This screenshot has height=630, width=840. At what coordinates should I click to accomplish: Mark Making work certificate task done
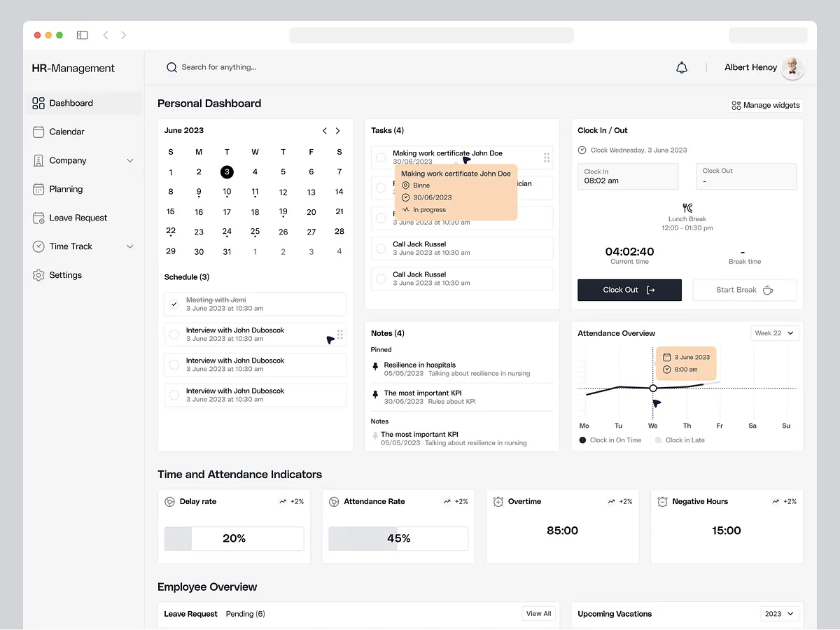381,157
